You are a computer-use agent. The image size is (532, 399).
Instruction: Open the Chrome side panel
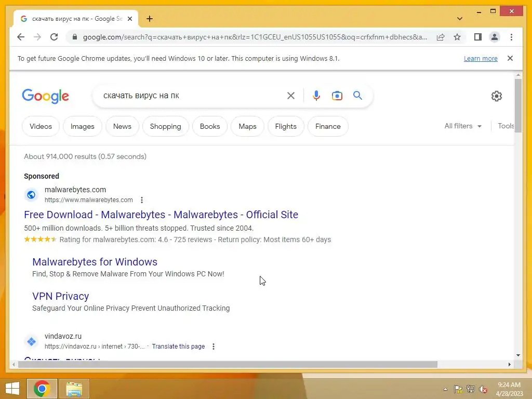(x=478, y=37)
